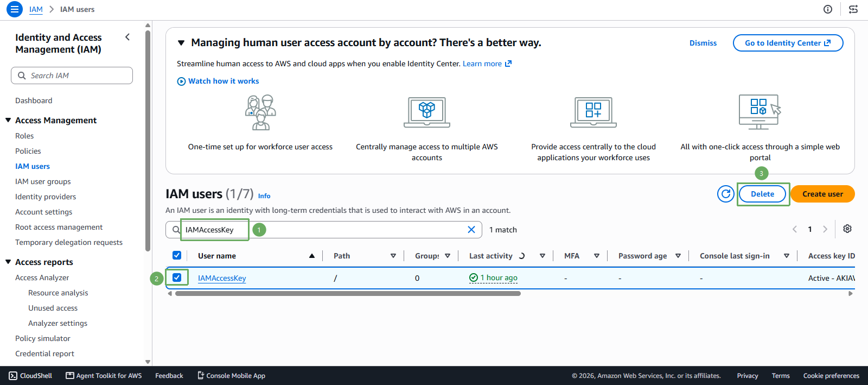This screenshot has width=868, height=385.
Task: Open Agent Toolkit for AWS
Action: click(x=104, y=376)
